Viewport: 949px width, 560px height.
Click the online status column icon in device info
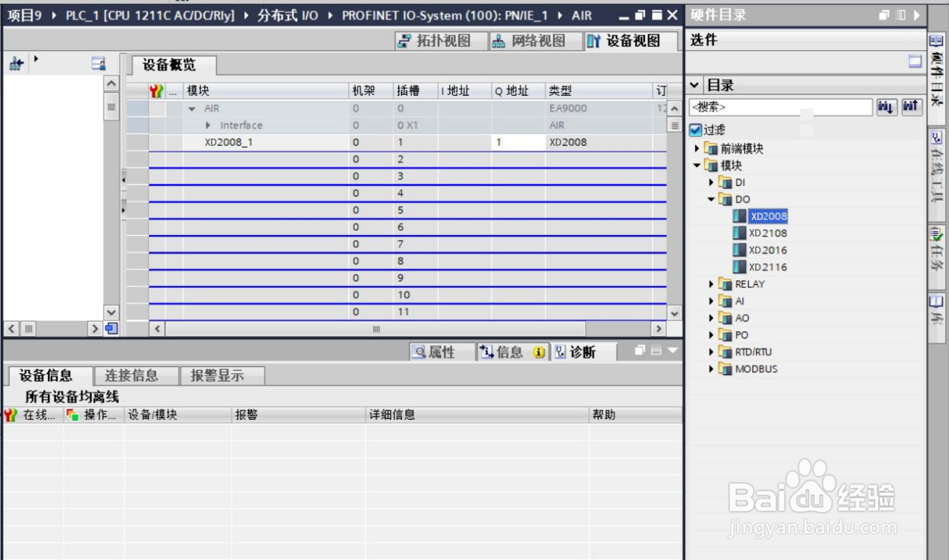tap(9, 415)
